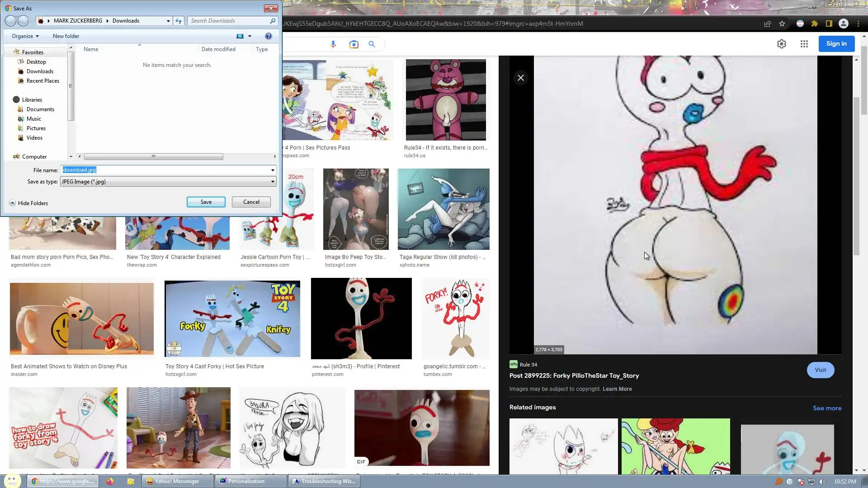Expand the Save as type dropdown
Viewport: 868px width, 488px height.
tap(273, 182)
